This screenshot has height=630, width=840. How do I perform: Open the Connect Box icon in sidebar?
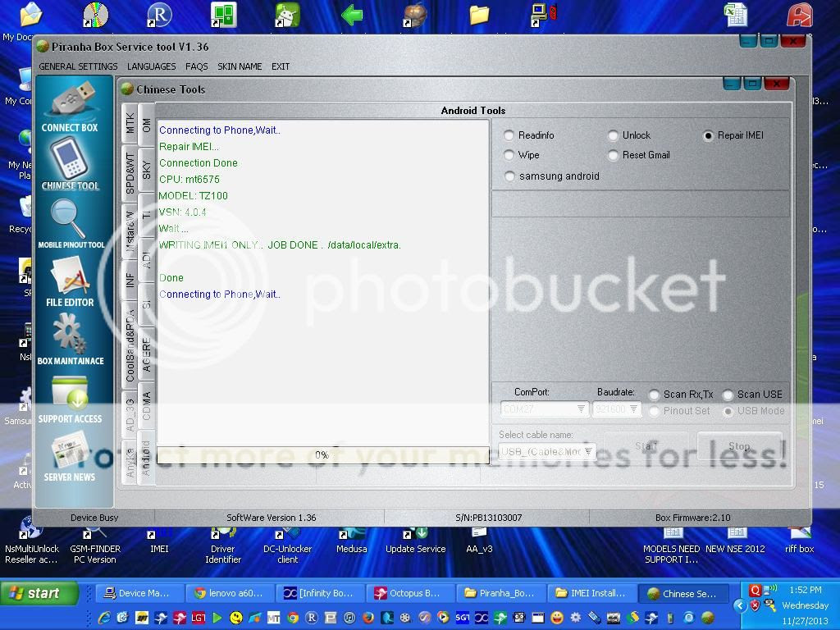[x=71, y=106]
